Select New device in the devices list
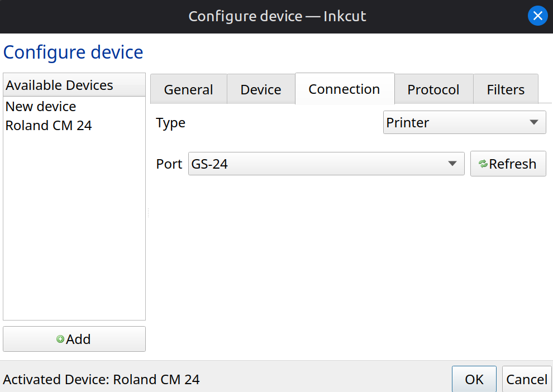 41,106
